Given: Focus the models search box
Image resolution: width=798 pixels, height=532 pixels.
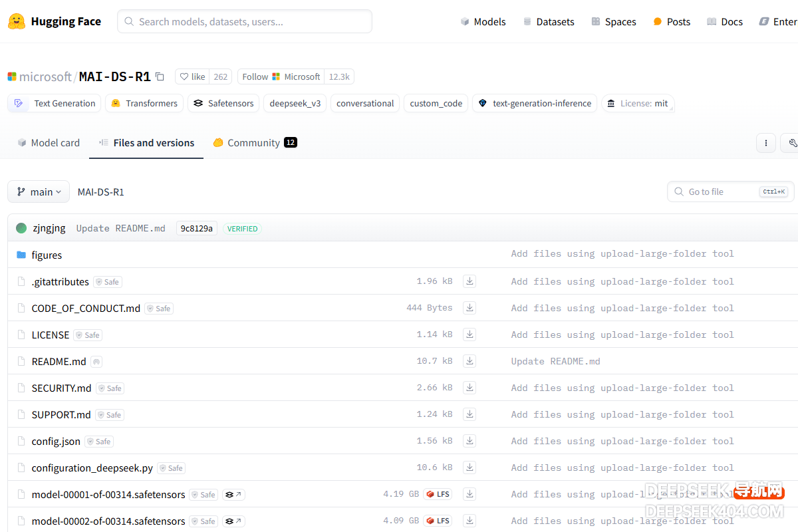Looking at the screenshot, I should point(245,21).
